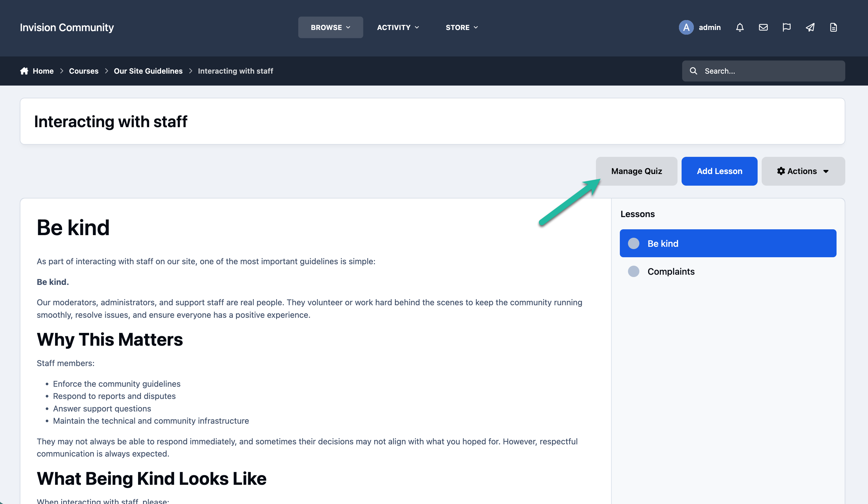Click the Be kind lesson heading

pos(73,227)
